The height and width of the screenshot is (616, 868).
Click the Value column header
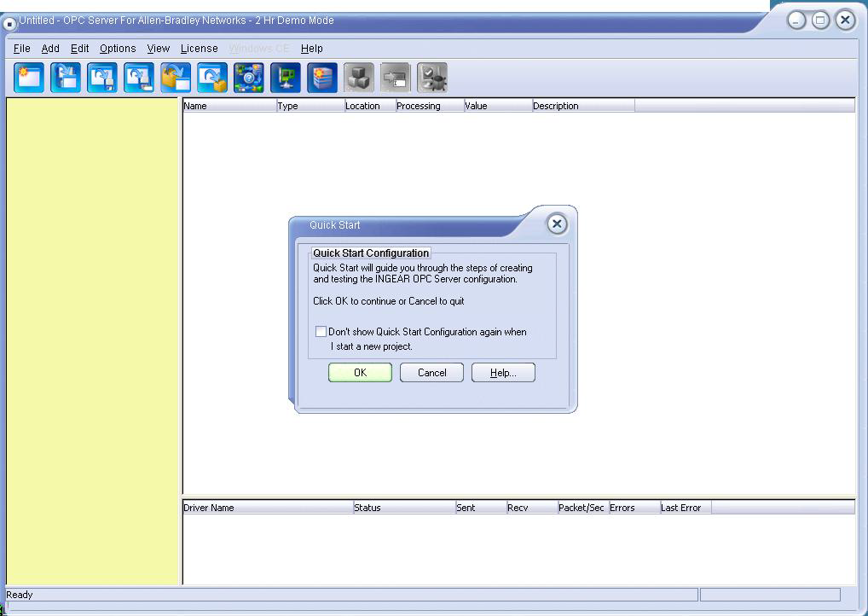[498, 106]
